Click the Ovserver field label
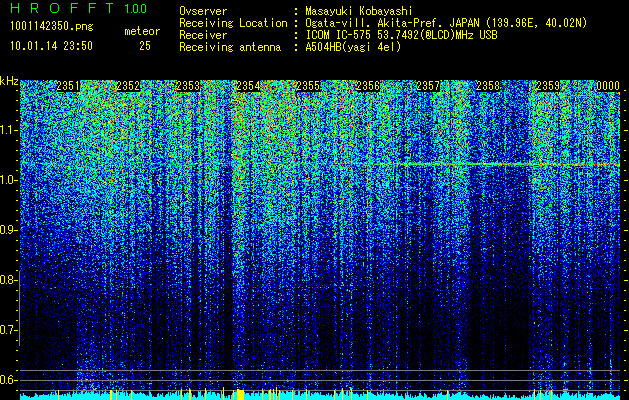629x400 pixels. click(x=203, y=11)
